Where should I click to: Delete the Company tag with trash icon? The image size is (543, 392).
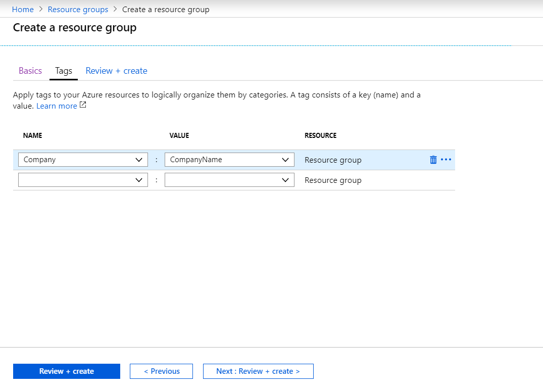coord(433,160)
